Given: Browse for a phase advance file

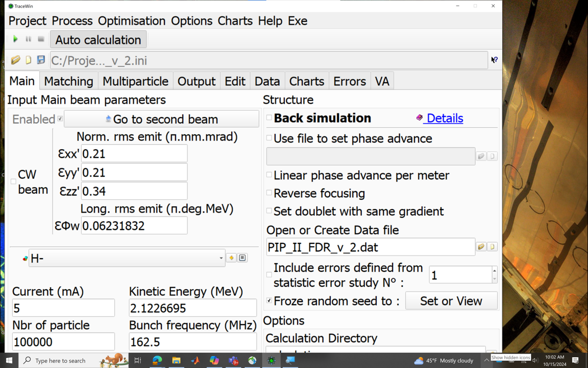Looking at the screenshot, I should 481,156.
